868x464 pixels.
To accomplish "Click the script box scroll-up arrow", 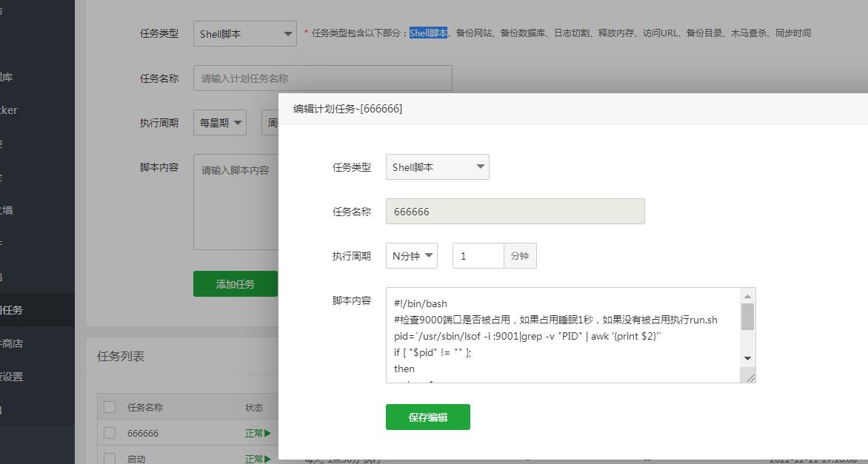I will (x=747, y=296).
